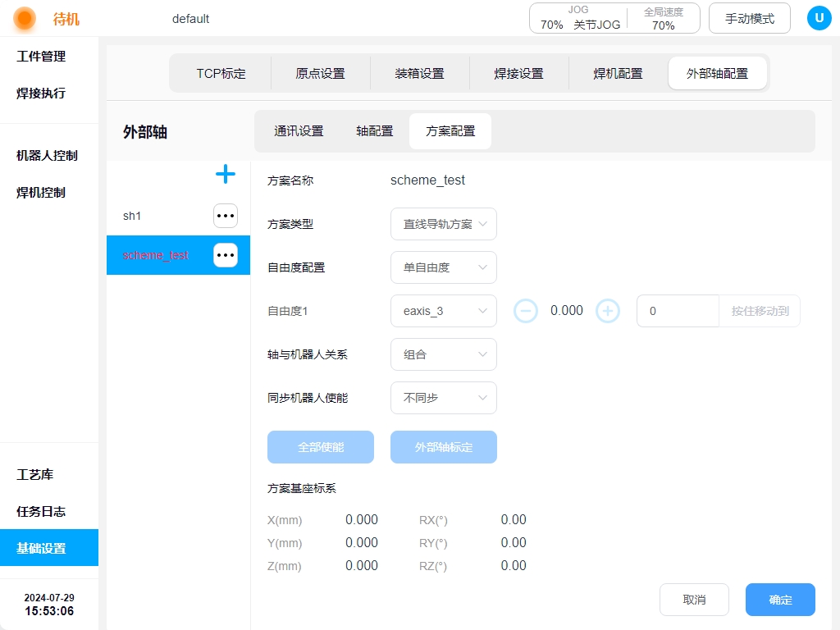Adjust the 全局速度 70% control

pos(663,18)
